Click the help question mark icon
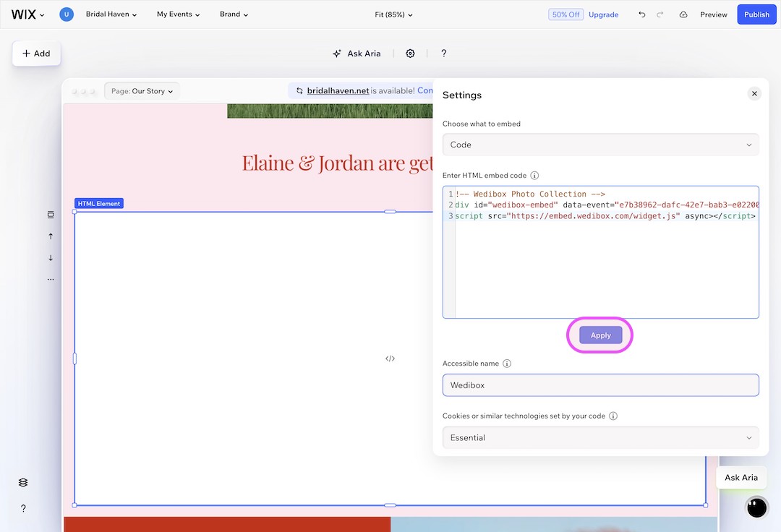The image size is (781, 532). tap(443, 53)
